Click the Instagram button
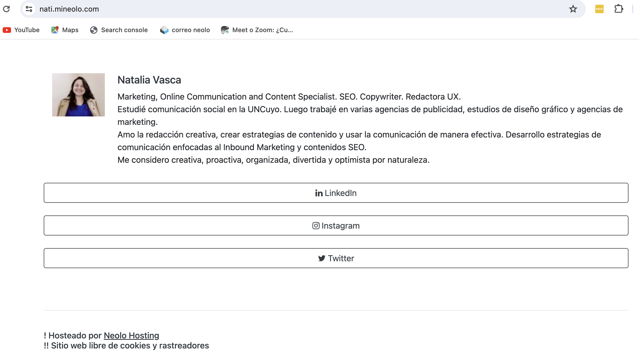Viewport: 639px width, 364px height. click(336, 225)
